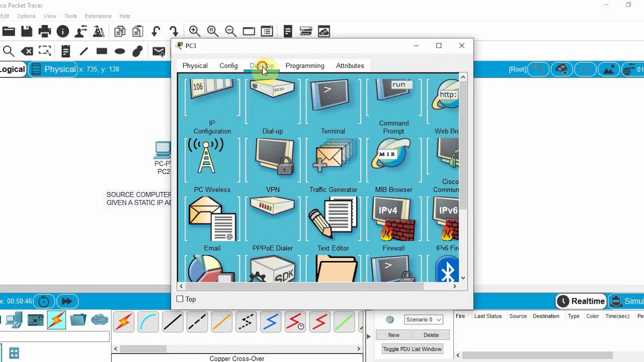Switch to the Config tab
Image resolution: width=644 pixels, height=362 pixels.
tap(228, 65)
